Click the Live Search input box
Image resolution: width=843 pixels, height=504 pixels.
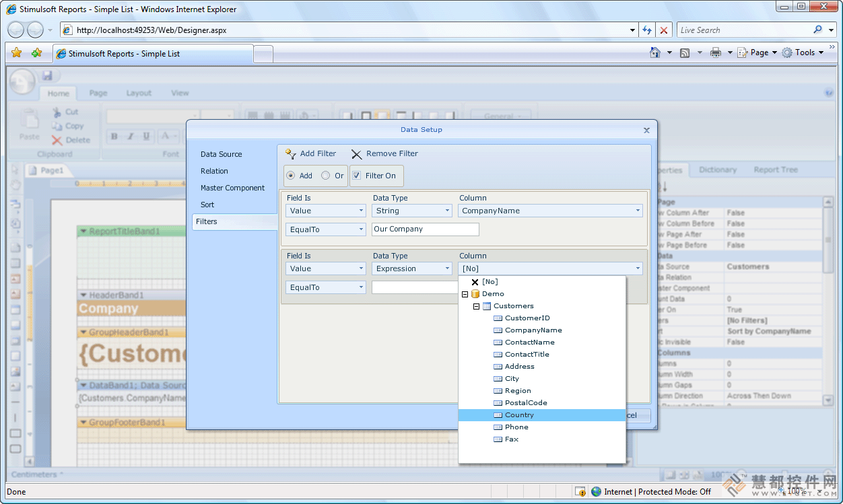(743, 30)
